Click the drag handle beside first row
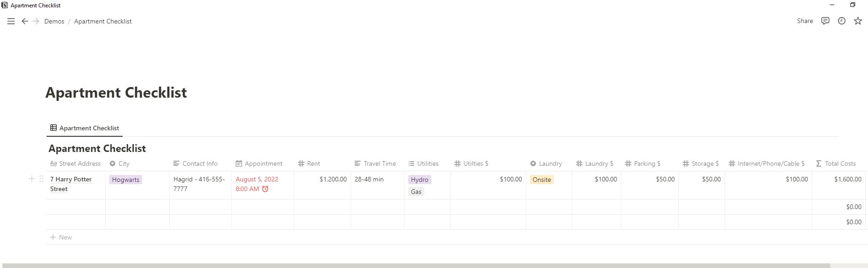This screenshot has height=268, width=868. (x=42, y=179)
